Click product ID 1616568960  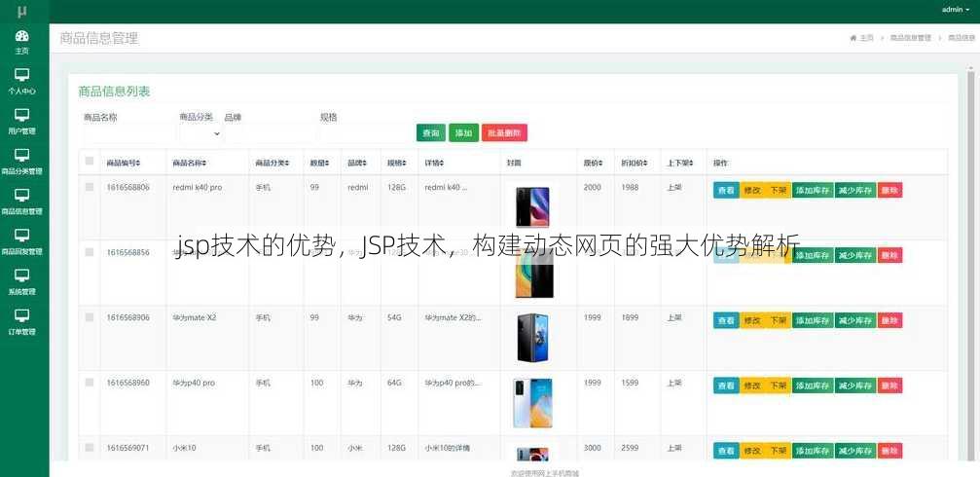128,383
